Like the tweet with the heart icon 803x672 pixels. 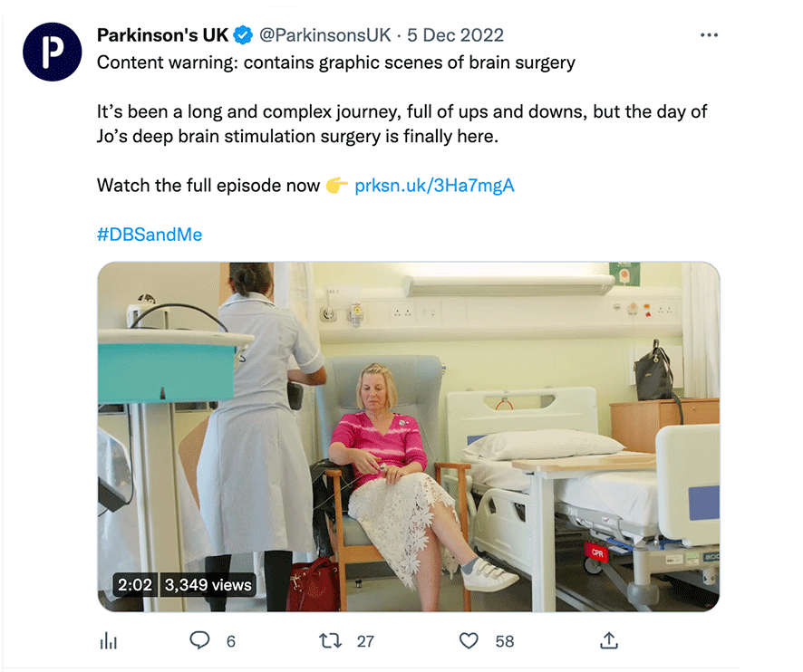(x=469, y=641)
